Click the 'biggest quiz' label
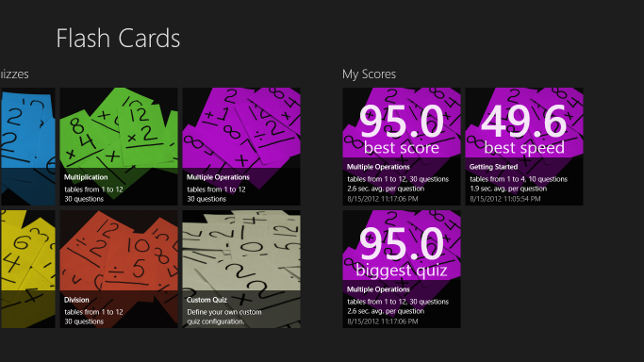644x362 pixels. pyautogui.click(x=402, y=271)
